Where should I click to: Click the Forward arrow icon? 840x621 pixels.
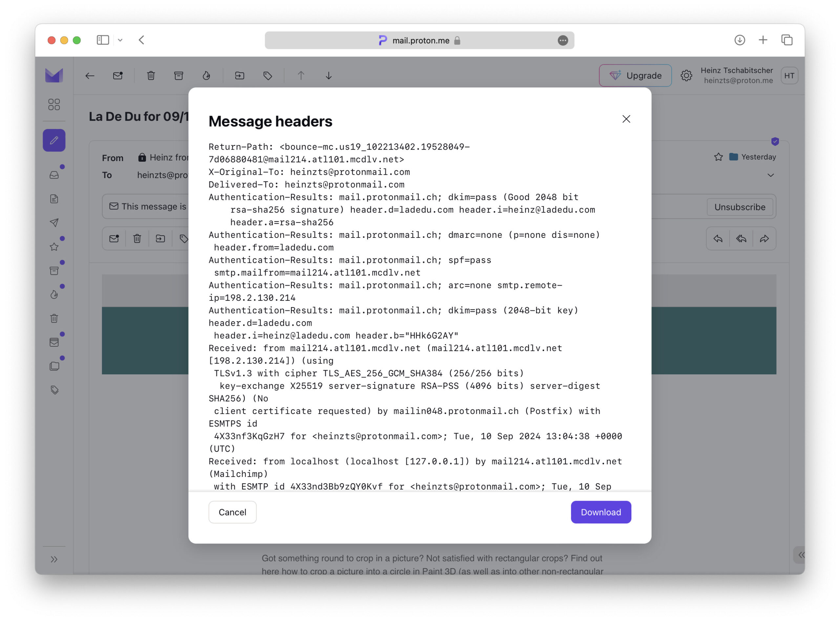tap(764, 239)
